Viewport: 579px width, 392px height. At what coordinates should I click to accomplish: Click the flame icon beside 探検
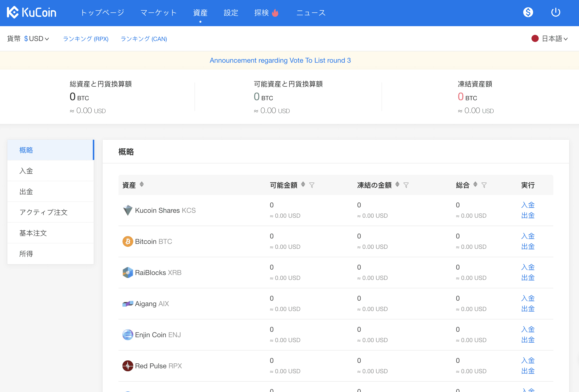coord(275,12)
